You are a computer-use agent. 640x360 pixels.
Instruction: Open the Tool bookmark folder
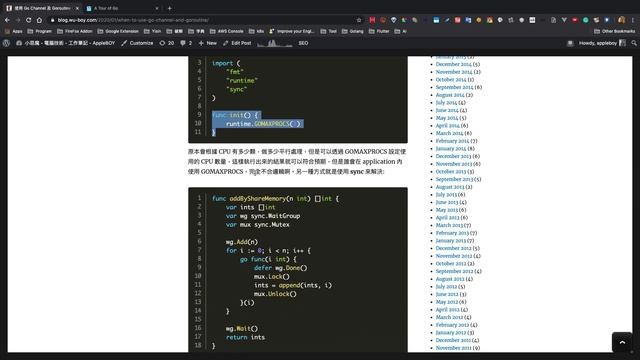pos(329,31)
